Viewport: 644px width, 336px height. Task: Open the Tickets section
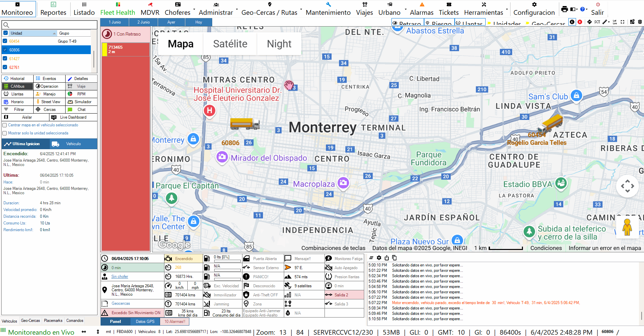coord(449,9)
